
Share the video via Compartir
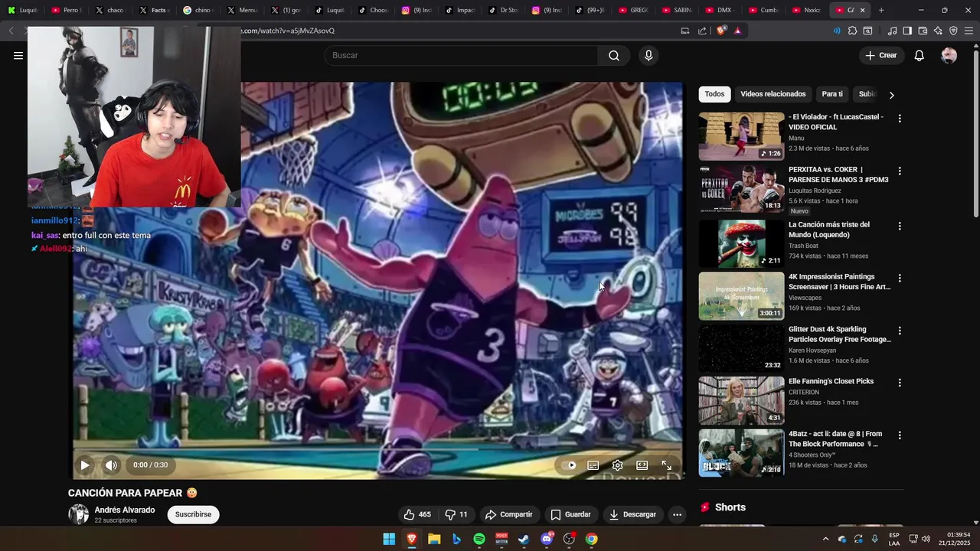point(508,514)
